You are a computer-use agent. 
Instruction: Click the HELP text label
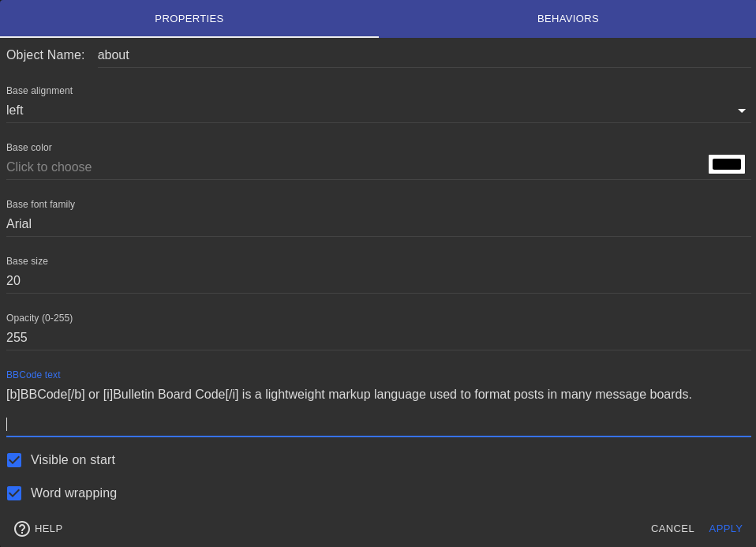pos(49,529)
